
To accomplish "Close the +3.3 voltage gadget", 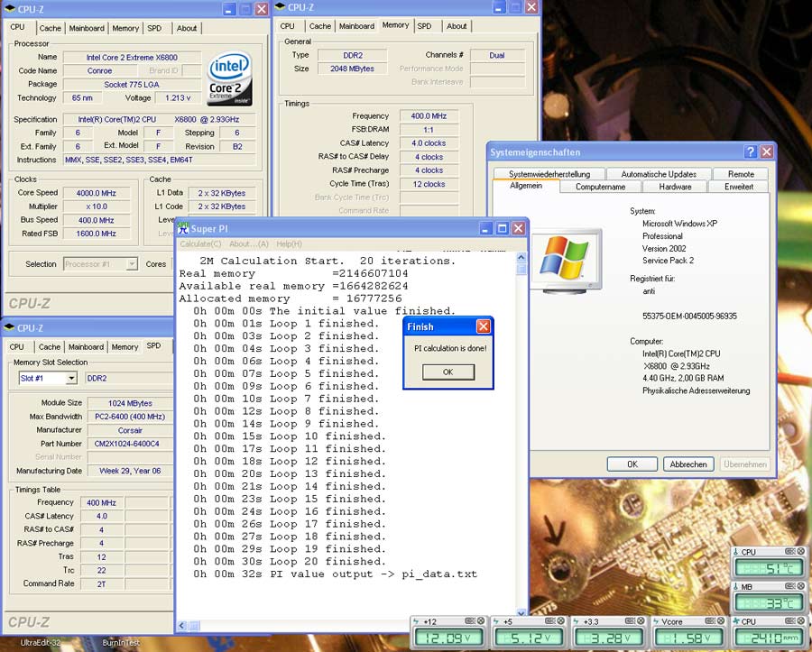I will [641, 621].
